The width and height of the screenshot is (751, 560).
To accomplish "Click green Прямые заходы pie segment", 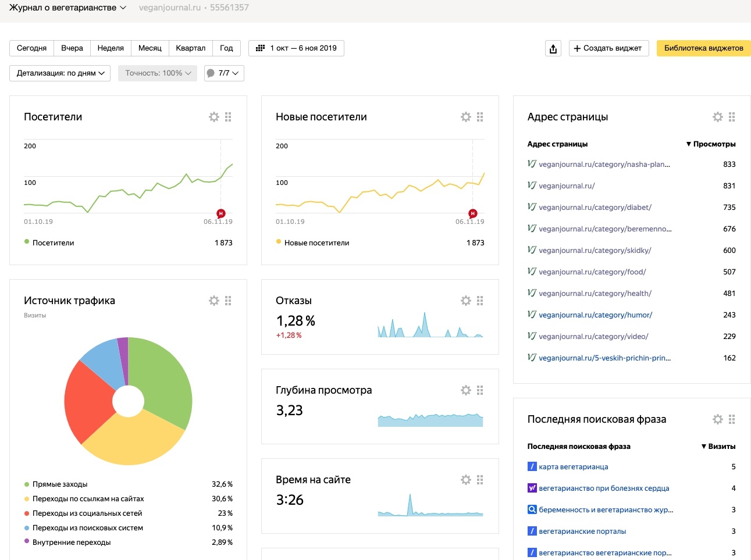I will [163, 378].
